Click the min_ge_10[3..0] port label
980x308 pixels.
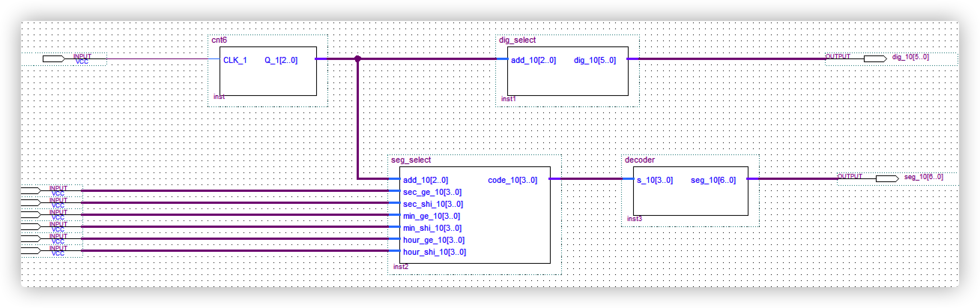[x=432, y=216]
